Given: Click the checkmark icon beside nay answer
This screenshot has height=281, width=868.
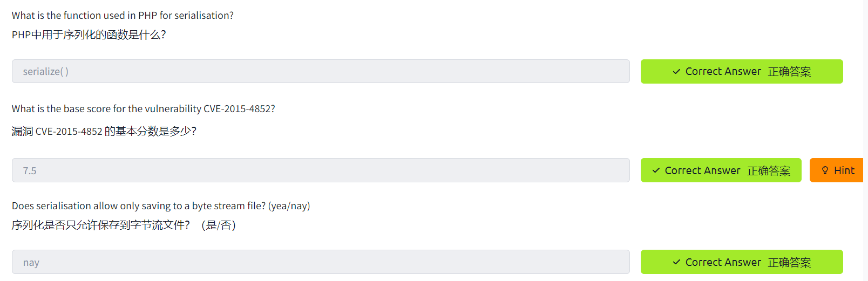Looking at the screenshot, I should coord(676,262).
